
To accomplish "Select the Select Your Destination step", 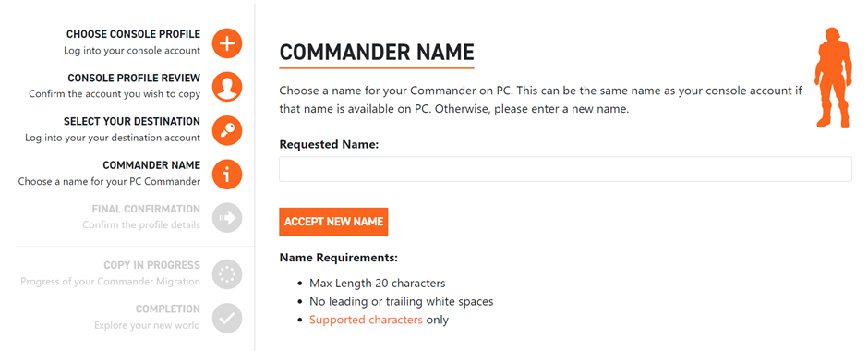I will [132, 121].
